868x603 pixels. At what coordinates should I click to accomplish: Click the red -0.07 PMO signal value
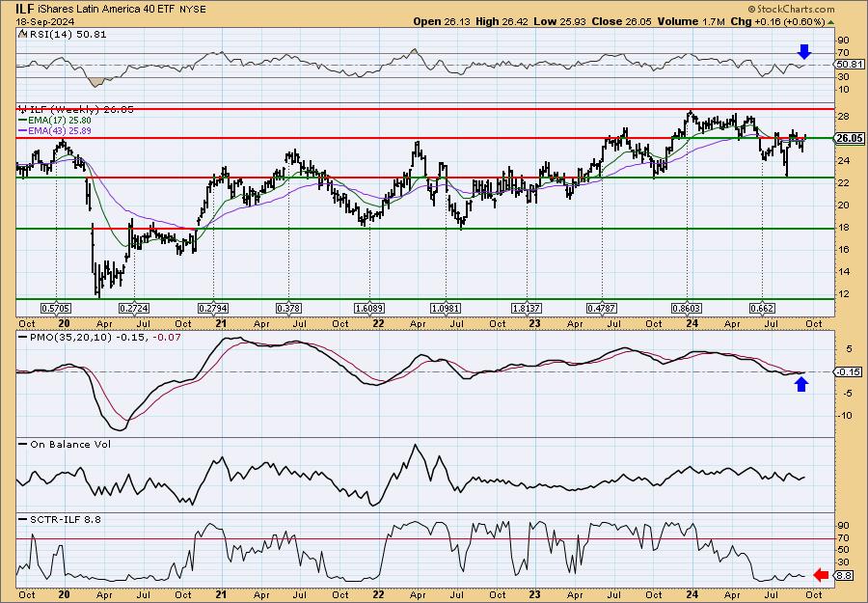coord(167,337)
